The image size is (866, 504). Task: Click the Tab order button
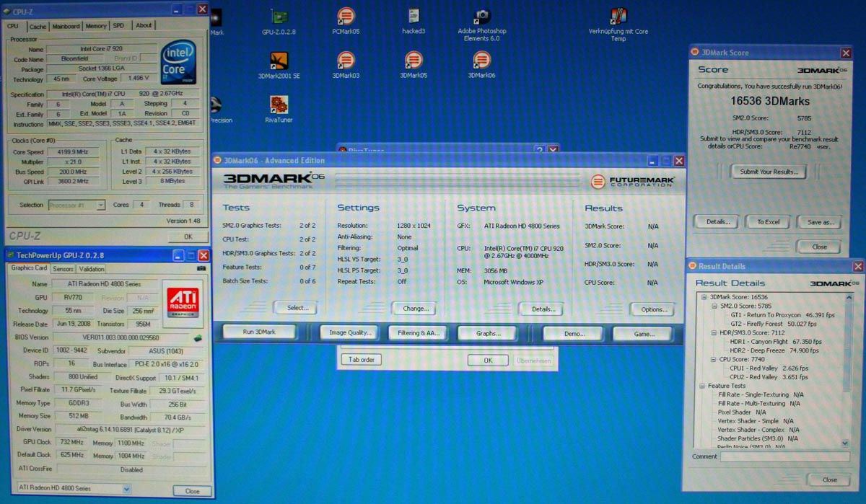pos(361,359)
